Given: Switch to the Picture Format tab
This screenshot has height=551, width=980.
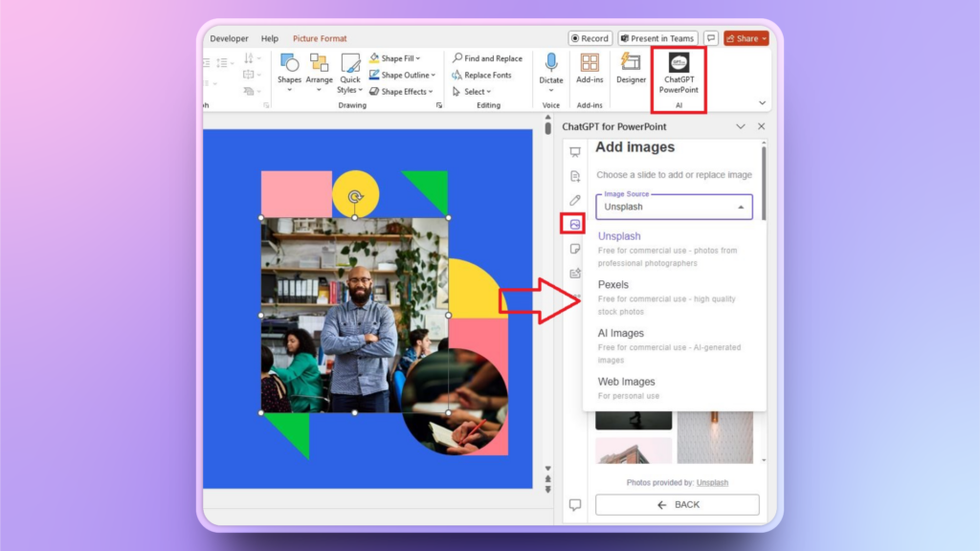Looking at the screenshot, I should coord(320,38).
